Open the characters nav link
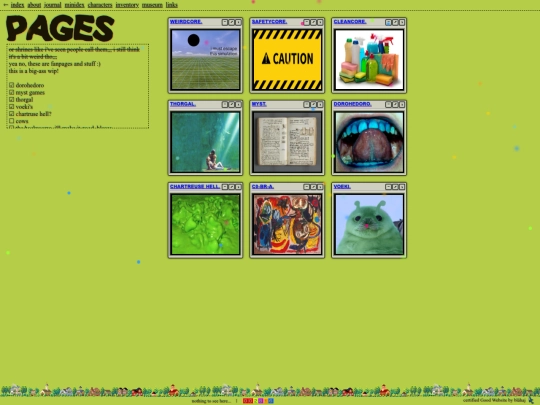This screenshot has width=540, height=405. point(100,5)
